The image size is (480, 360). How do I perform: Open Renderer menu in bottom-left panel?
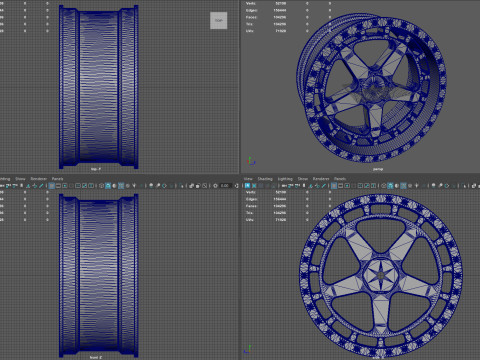pyautogui.click(x=39, y=179)
